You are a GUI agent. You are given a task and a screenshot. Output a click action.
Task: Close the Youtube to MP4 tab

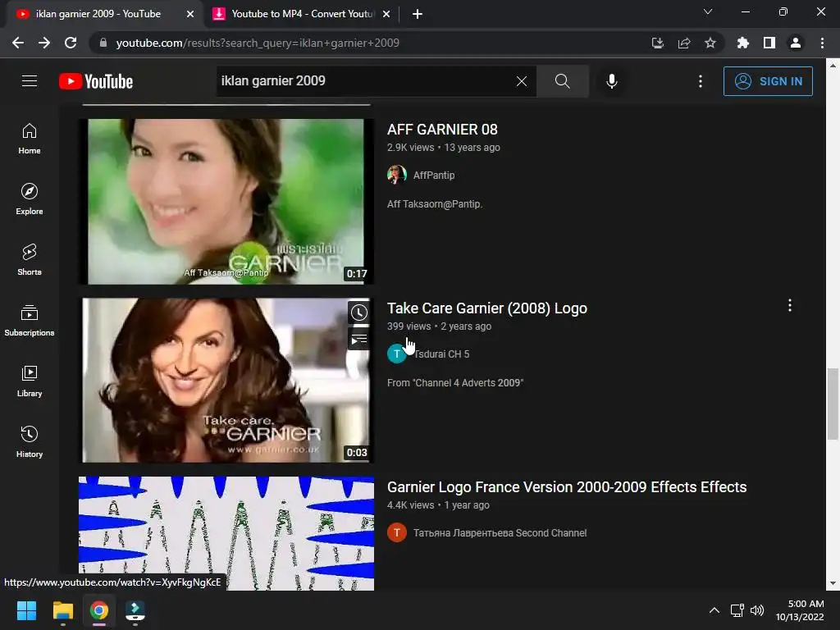[386, 15]
